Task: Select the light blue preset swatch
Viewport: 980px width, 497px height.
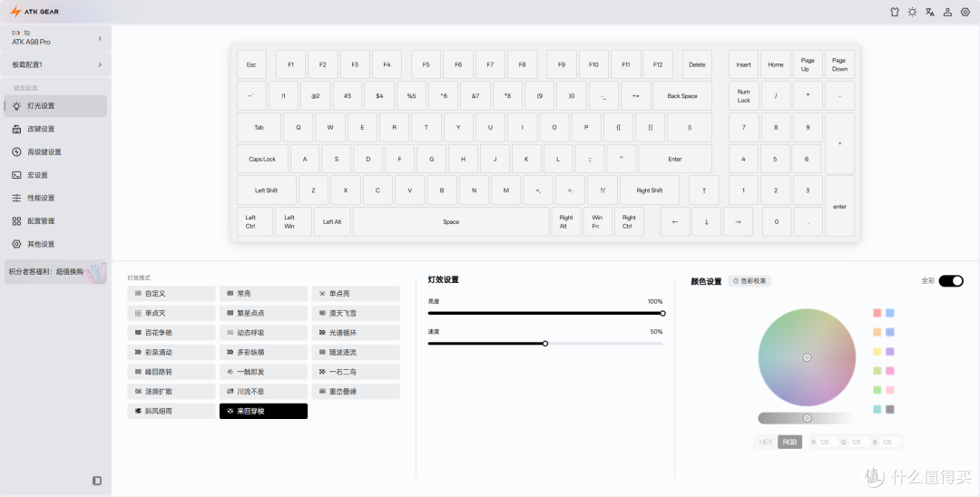Action: [890, 313]
